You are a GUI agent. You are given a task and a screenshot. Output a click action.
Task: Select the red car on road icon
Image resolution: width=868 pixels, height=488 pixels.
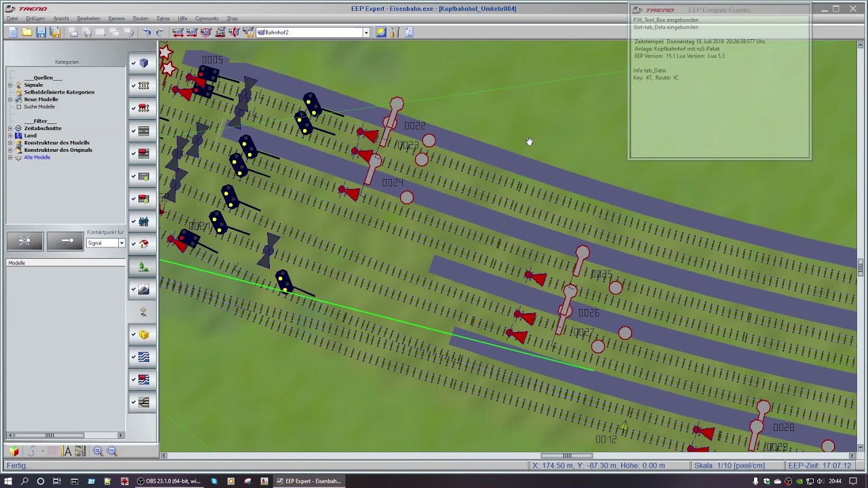(x=144, y=154)
